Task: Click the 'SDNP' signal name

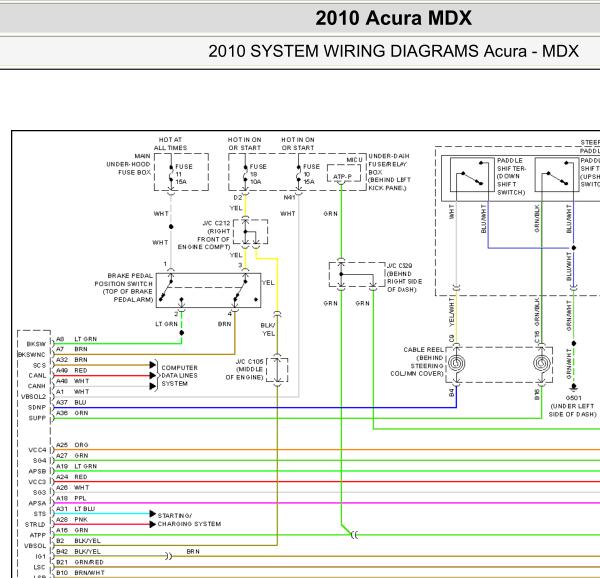Action: [37, 407]
